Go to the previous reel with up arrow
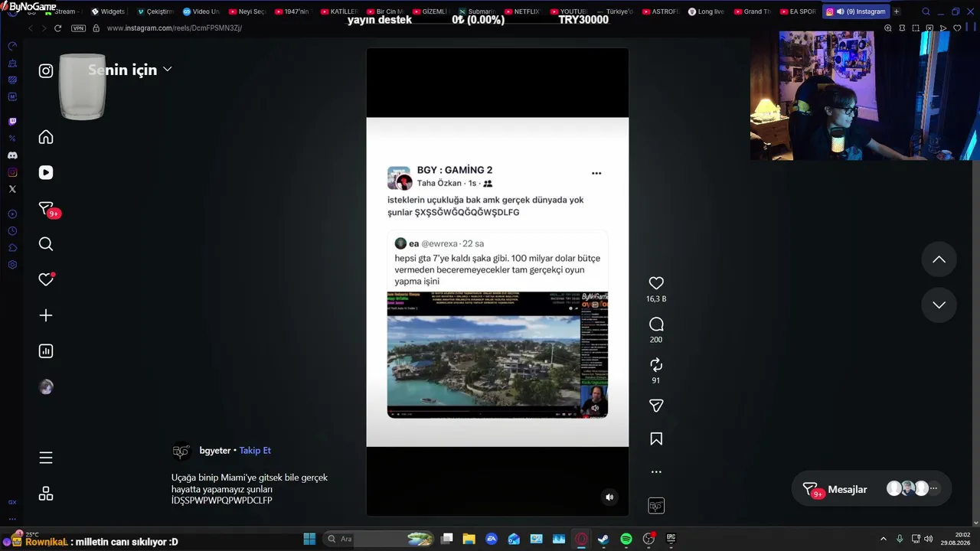 (x=939, y=259)
